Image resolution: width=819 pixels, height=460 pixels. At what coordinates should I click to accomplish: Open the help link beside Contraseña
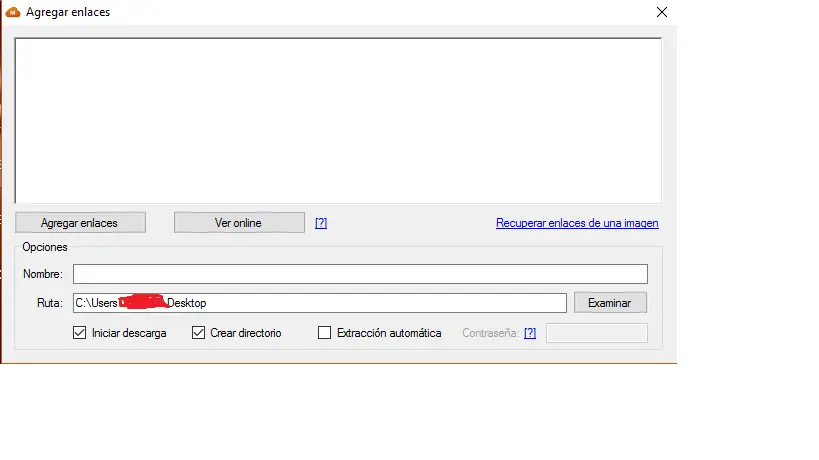[x=530, y=333]
